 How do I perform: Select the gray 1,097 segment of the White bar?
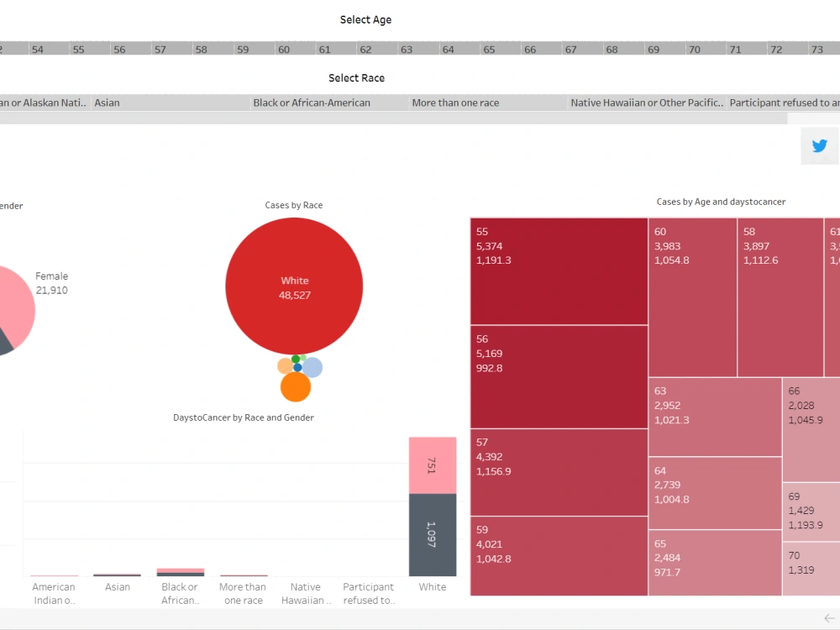pyautogui.click(x=432, y=534)
